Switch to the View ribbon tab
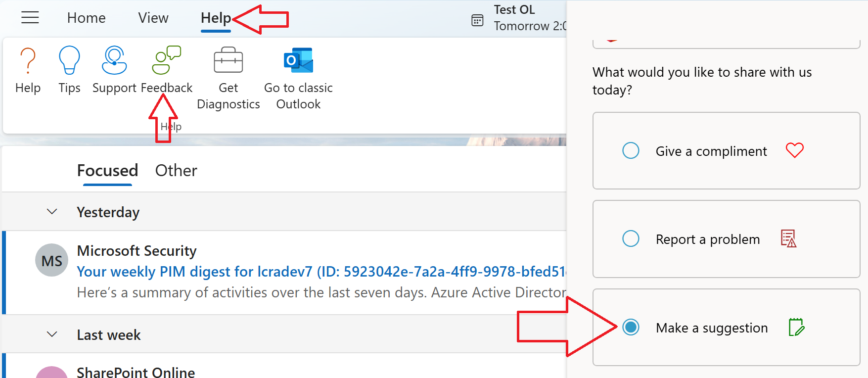 click(x=152, y=17)
